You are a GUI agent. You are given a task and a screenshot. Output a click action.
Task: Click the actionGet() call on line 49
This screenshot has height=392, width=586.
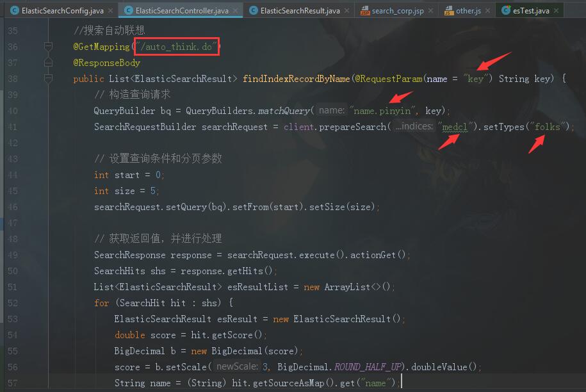[378, 255]
